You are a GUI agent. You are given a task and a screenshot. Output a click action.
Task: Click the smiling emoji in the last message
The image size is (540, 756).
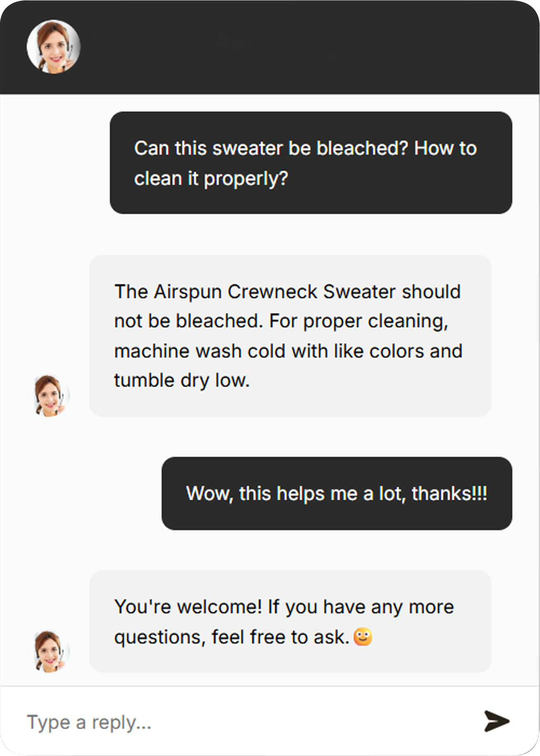pos(363,637)
